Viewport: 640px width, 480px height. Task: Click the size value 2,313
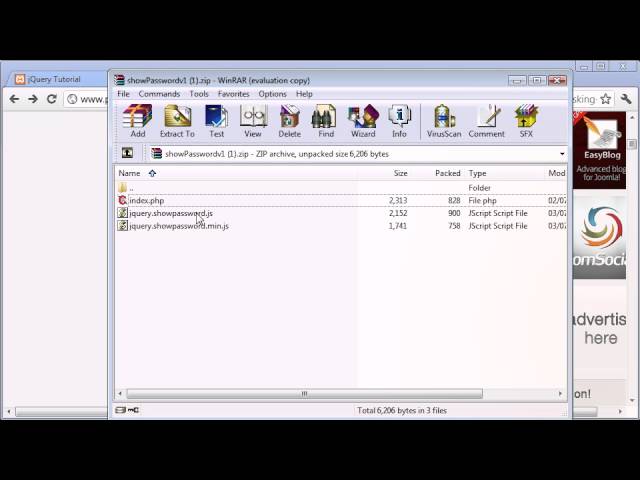point(398,200)
